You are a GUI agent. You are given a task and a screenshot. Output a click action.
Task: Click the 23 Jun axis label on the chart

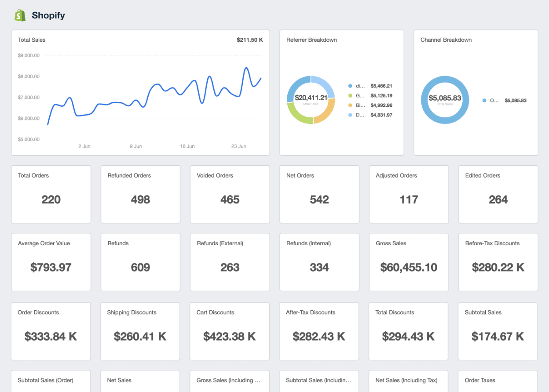pyautogui.click(x=239, y=146)
